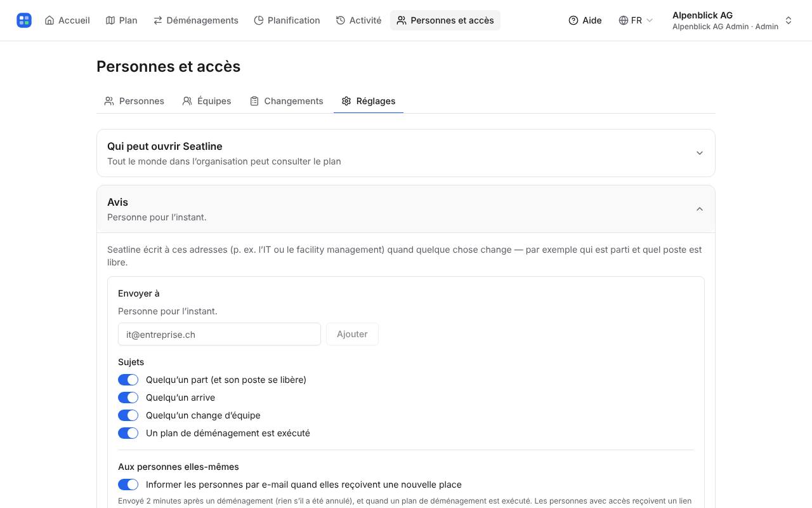Open the FR language dropdown

click(x=636, y=20)
